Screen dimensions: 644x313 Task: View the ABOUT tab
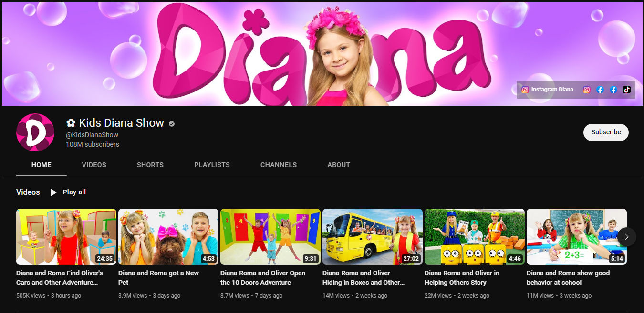click(339, 165)
